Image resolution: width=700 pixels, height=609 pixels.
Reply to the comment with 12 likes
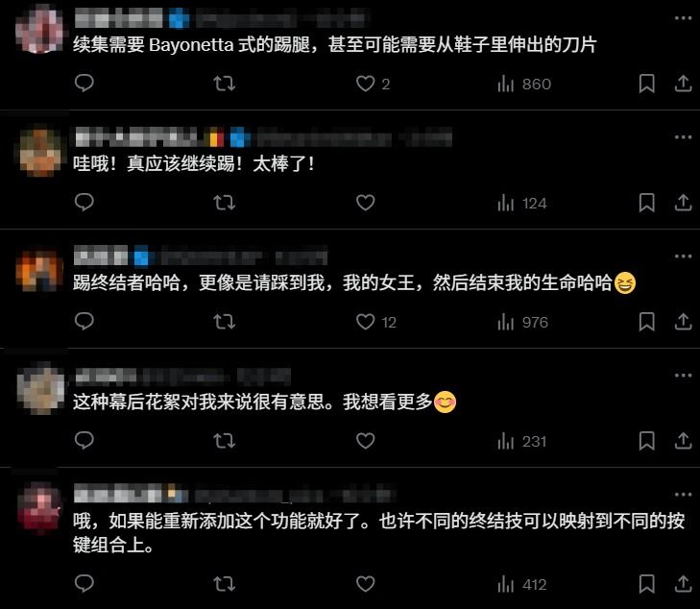click(84, 322)
